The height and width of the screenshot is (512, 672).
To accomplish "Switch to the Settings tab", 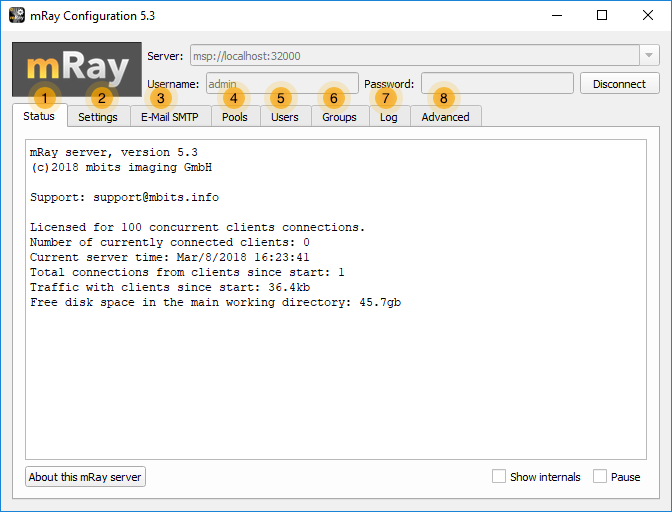I will click(x=99, y=117).
